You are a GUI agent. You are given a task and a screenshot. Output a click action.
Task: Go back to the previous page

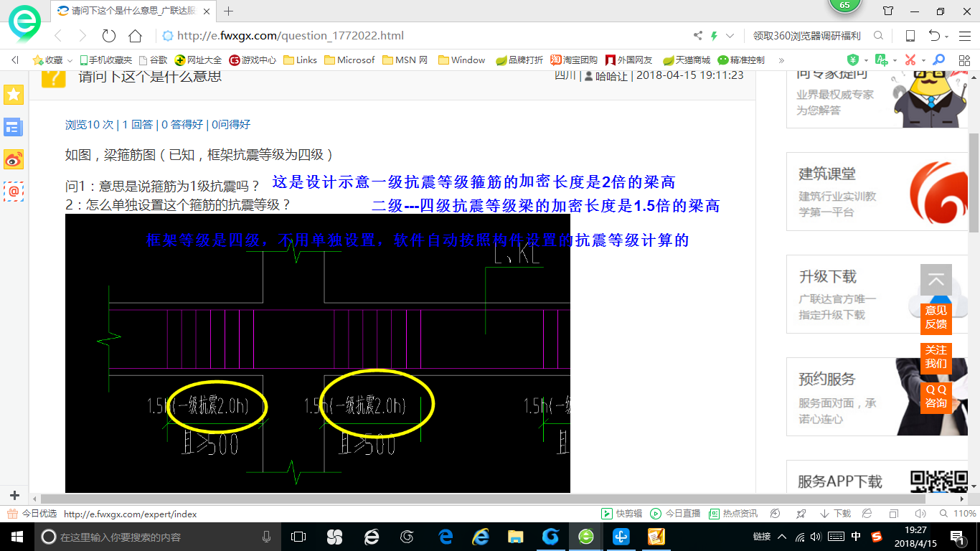[x=58, y=36]
